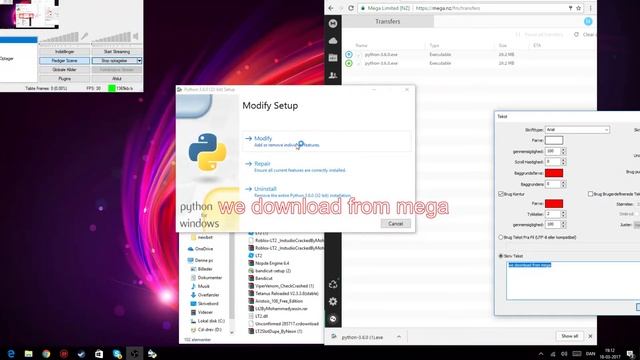Viewport: 640px width, 360px height.
Task: Click Afslut button in OBS
Action: tap(117, 78)
